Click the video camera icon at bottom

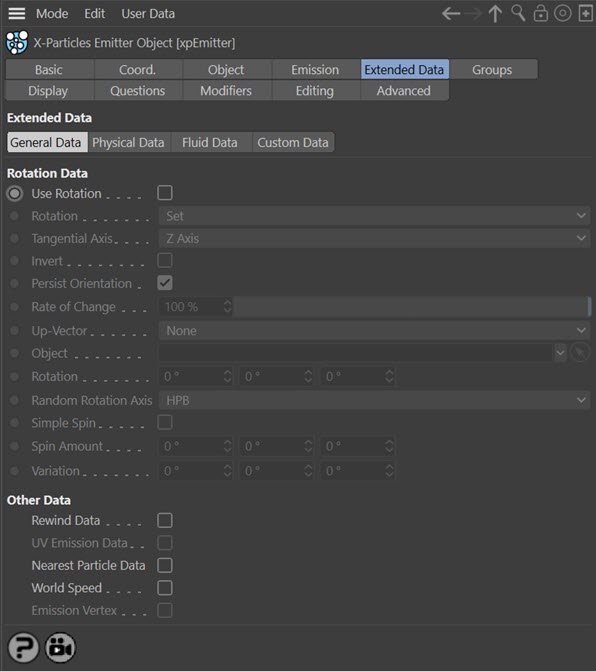(60, 647)
